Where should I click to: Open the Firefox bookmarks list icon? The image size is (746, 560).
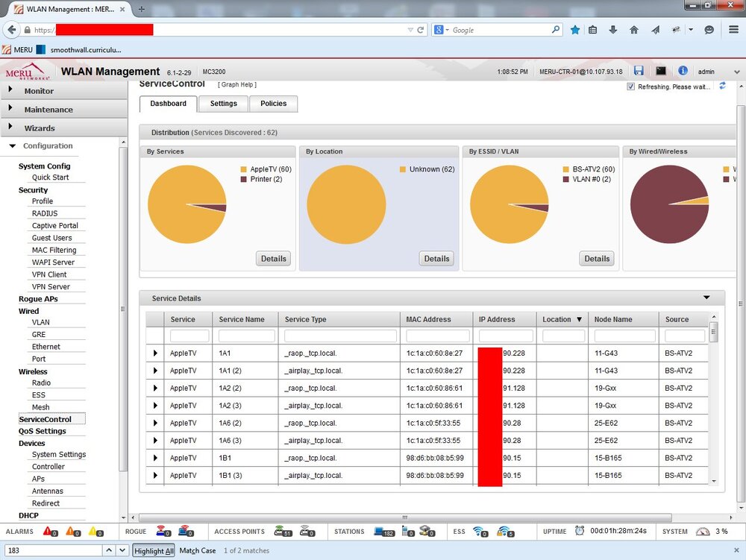click(x=593, y=30)
